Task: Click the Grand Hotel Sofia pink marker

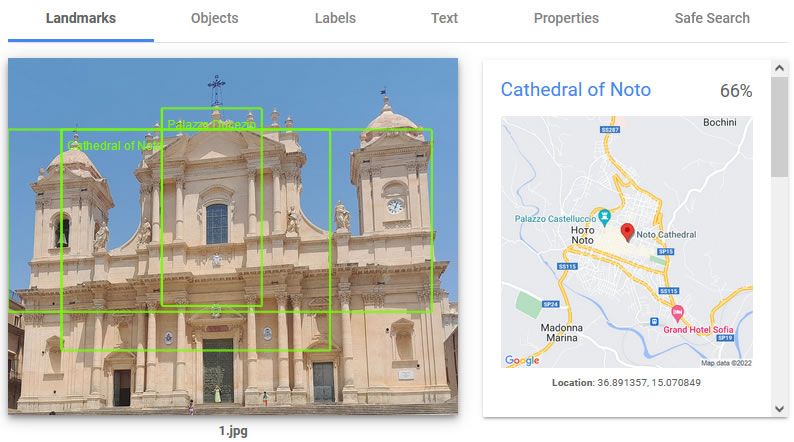Action: (676, 313)
